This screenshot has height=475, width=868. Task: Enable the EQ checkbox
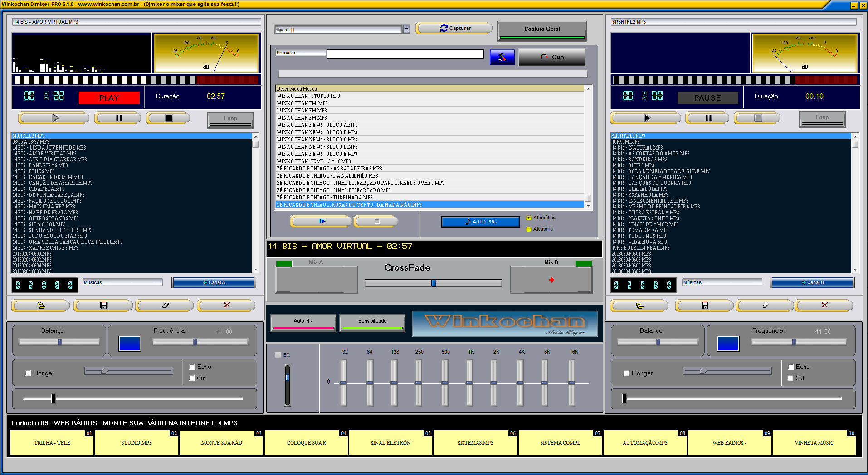(278, 355)
